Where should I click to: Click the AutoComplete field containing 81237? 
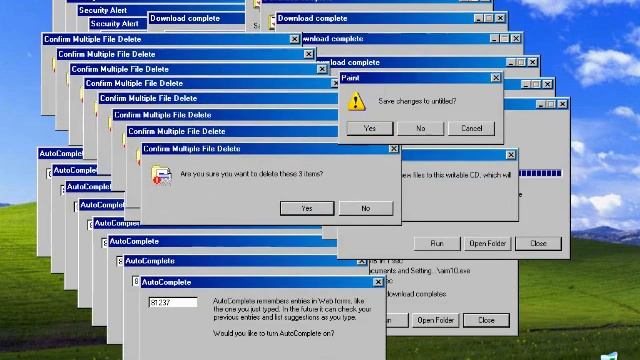click(x=173, y=302)
